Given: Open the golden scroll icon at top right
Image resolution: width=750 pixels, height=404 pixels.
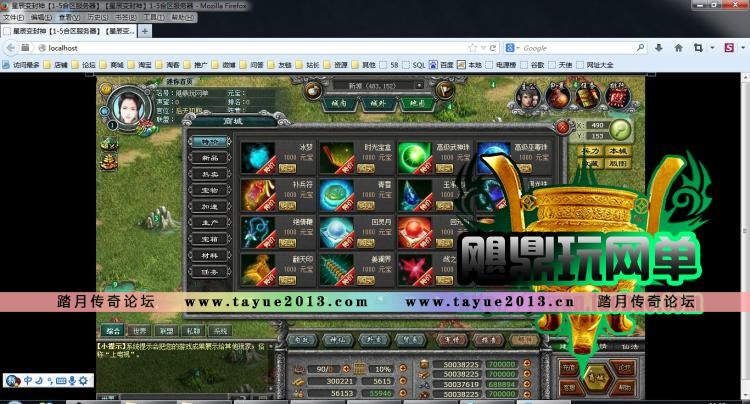Looking at the screenshot, I should tap(587, 97).
